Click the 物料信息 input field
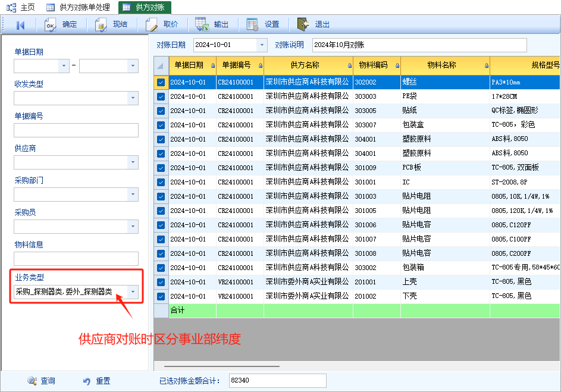Screen dimensions: 561x392 76,259
